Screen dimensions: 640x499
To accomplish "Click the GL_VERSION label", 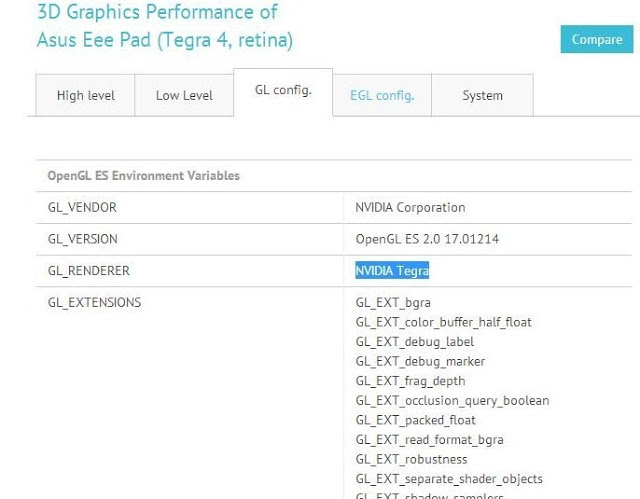I will [82, 239].
